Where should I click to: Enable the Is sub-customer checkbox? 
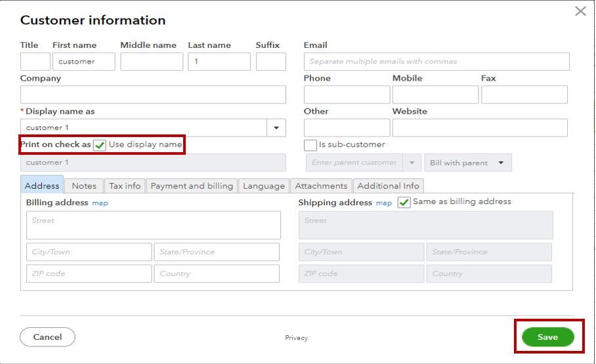pyautogui.click(x=310, y=145)
